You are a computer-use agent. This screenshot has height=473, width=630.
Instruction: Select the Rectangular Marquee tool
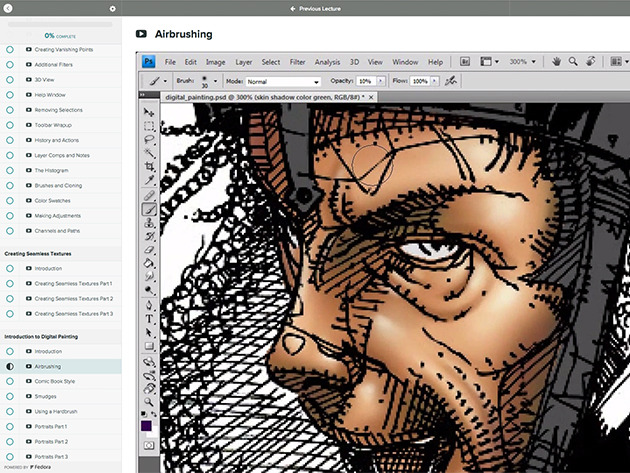(149, 126)
